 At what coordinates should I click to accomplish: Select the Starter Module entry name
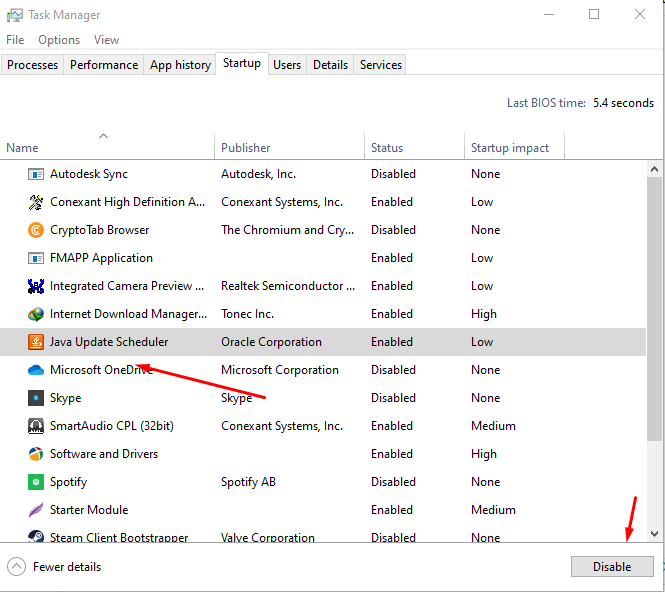point(89,510)
